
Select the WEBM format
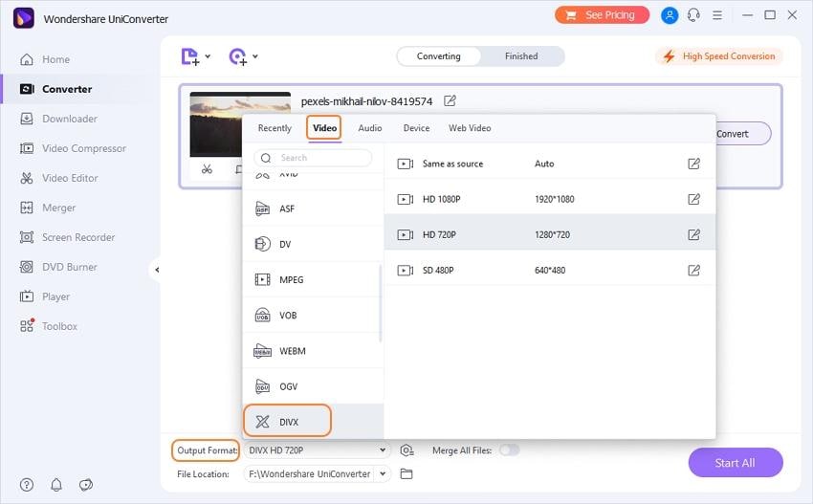(x=313, y=351)
